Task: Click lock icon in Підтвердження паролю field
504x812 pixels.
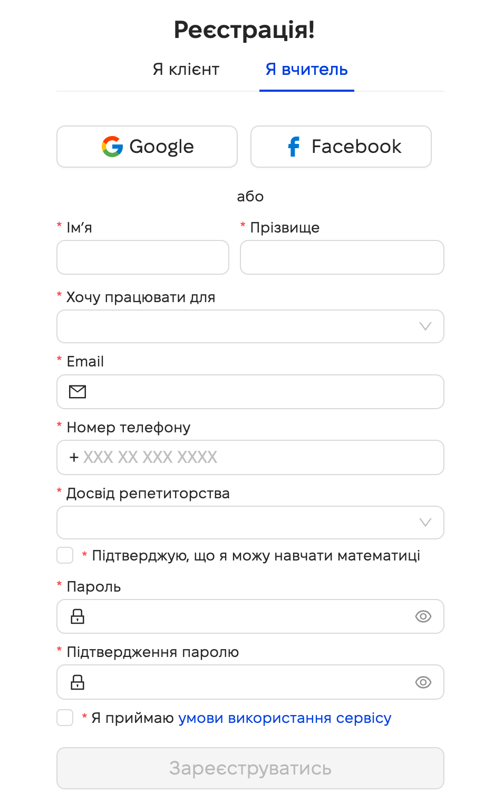Action: 77,682
